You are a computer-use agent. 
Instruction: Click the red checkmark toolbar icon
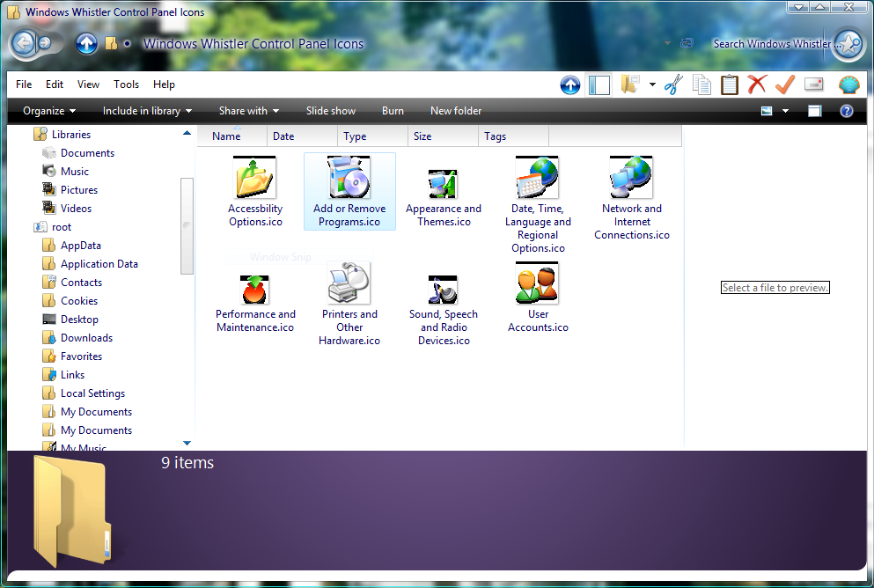[x=785, y=85]
